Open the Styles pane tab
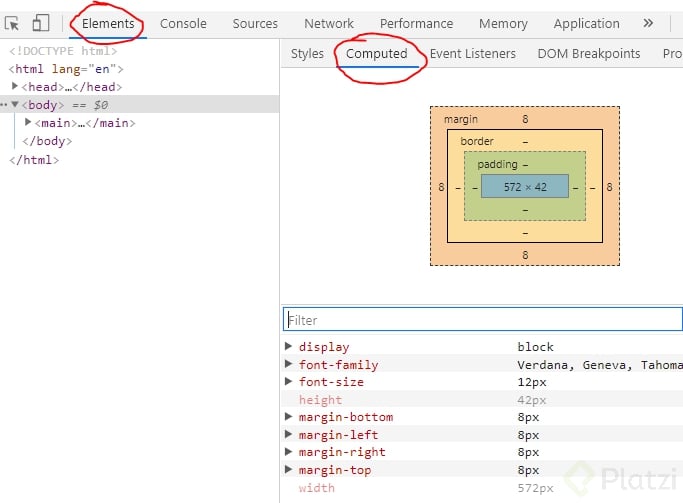683x503 pixels. pos(307,54)
